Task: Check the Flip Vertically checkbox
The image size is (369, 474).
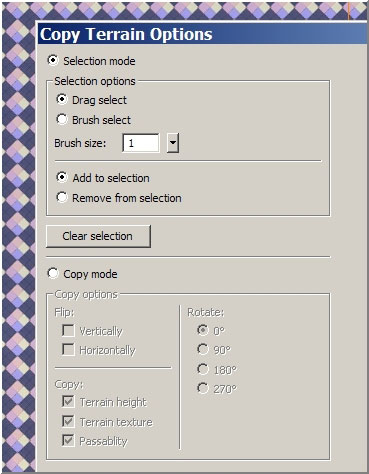Action: tap(68, 331)
